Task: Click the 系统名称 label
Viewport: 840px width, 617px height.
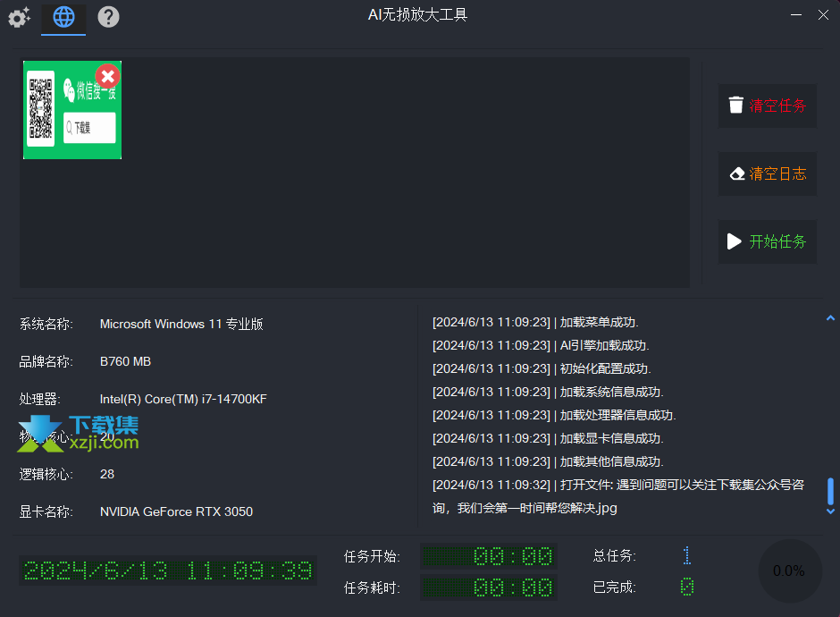Action: pyautogui.click(x=46, y=325)
